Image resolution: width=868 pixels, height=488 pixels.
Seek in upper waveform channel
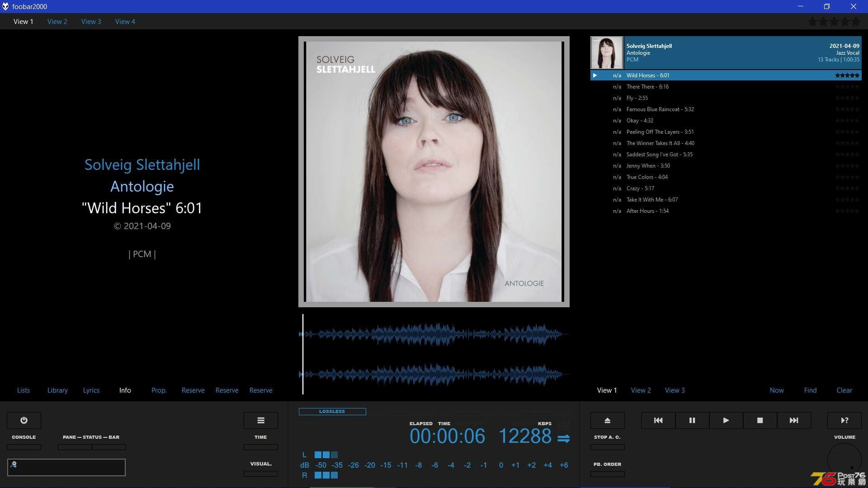pyautogui.click(x=434, y=334)
